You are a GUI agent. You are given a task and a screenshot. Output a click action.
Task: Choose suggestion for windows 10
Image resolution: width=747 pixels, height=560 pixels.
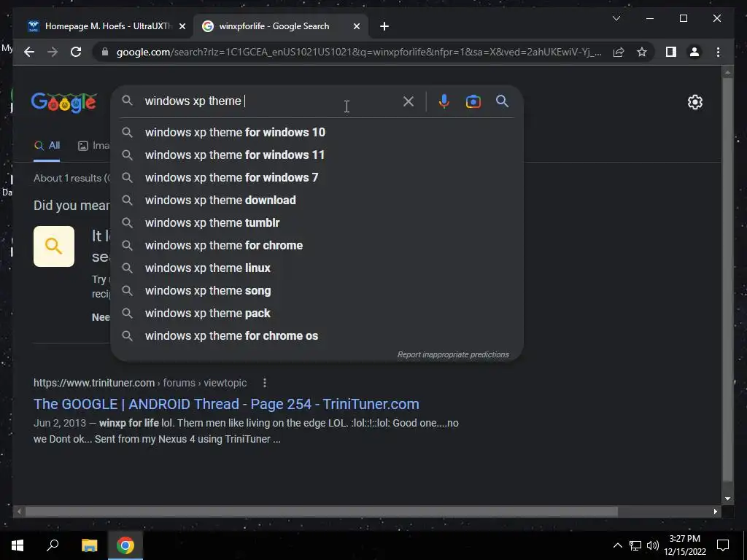pos(317,133)
